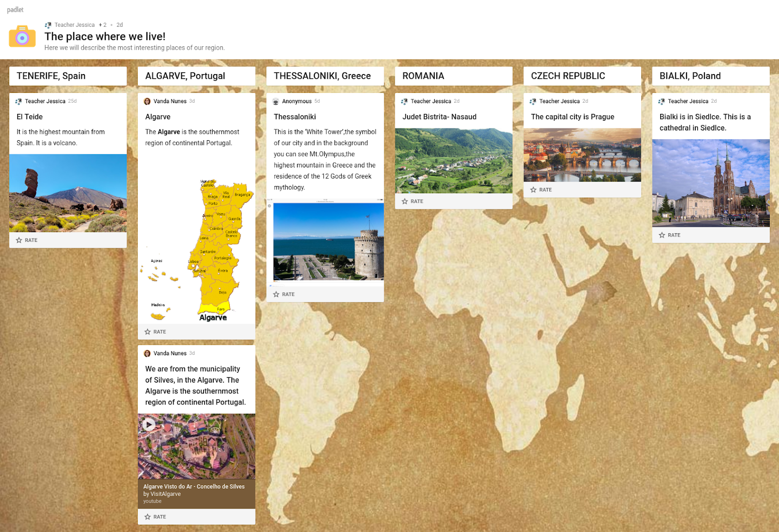779x532 pixels.
Task: Rate the Thessaloniki post
Action: click(284, 294)
